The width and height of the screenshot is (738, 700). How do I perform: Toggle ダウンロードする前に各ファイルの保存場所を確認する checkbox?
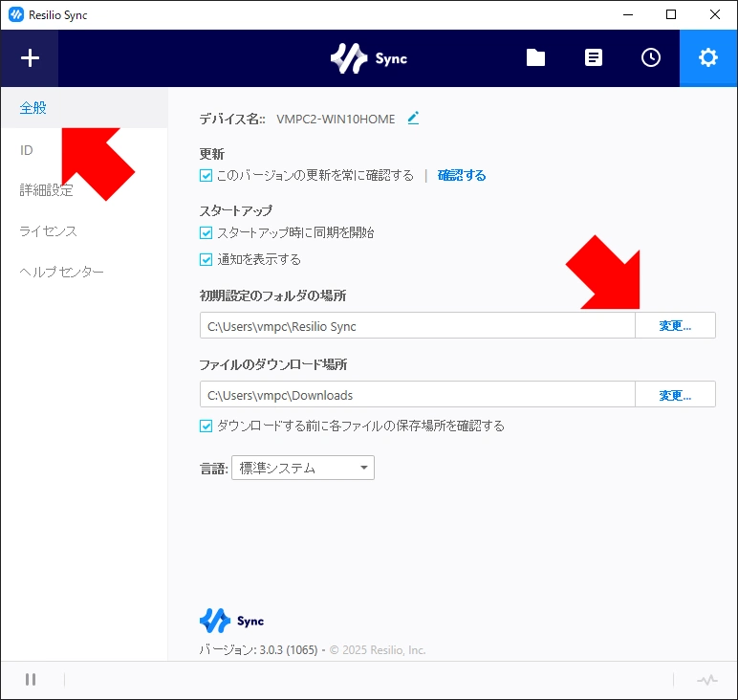tap(206, 427)
